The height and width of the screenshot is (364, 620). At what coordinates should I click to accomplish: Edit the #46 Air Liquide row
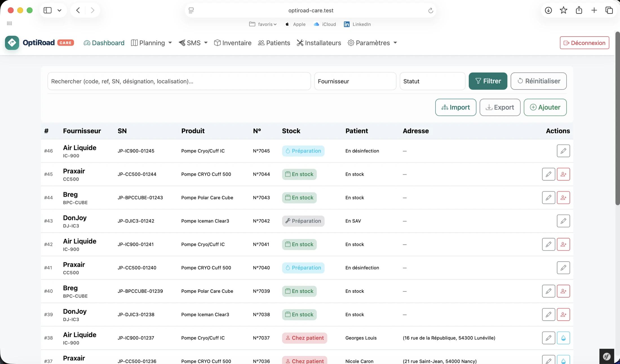click(563, 151)
